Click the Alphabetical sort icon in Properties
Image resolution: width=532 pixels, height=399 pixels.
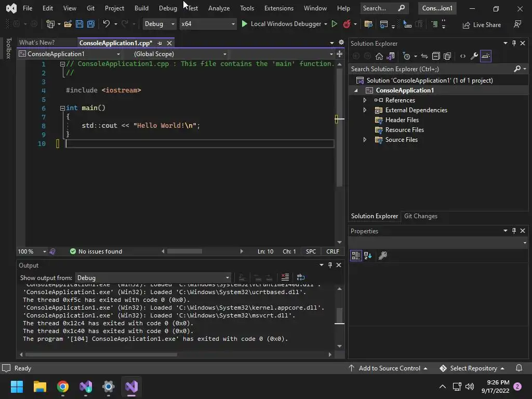[x=368, y=256]
